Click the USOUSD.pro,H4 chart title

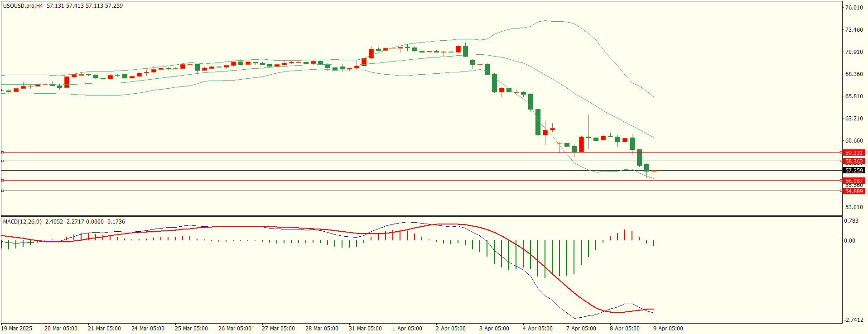pyautogui.click(x=23, y=6)
